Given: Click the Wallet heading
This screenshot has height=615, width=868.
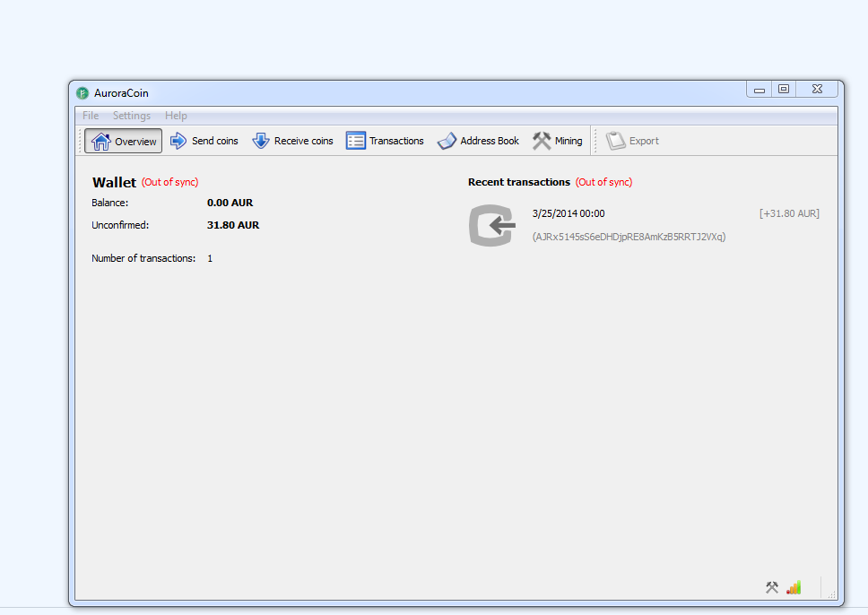Looking at the screenshot, I should (114, 182).
